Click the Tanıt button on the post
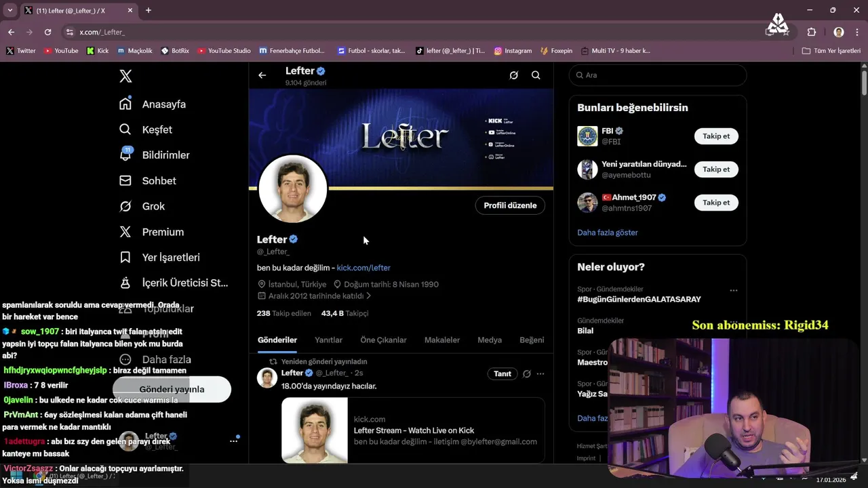Screen dimensions: 868x488 point(502,373)
